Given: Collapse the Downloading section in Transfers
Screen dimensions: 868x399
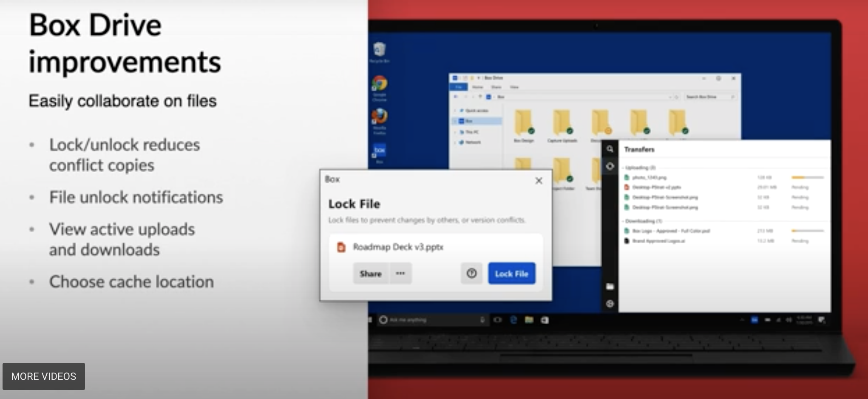Looking at the screenshot, I should click(x=623, y=221).
